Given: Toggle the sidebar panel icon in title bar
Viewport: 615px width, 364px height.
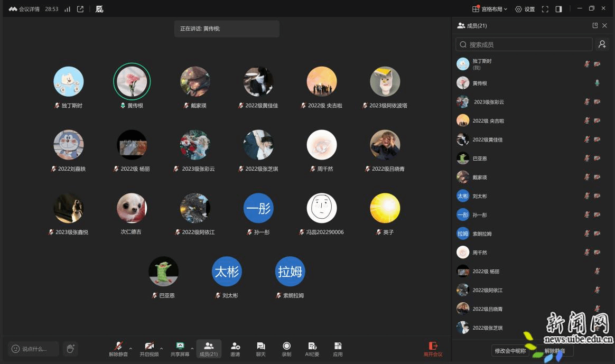Looking at the screenshot, I should click(559, 9).
